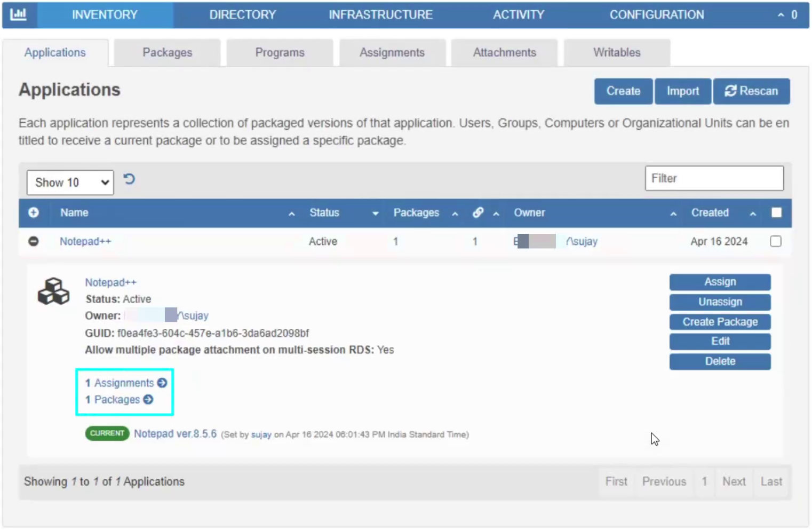Image resolution: width=812 pixels, height=530 pixels.
Task: Open Notepad ver.8.5.6 package link
Action: coord(176,433)
